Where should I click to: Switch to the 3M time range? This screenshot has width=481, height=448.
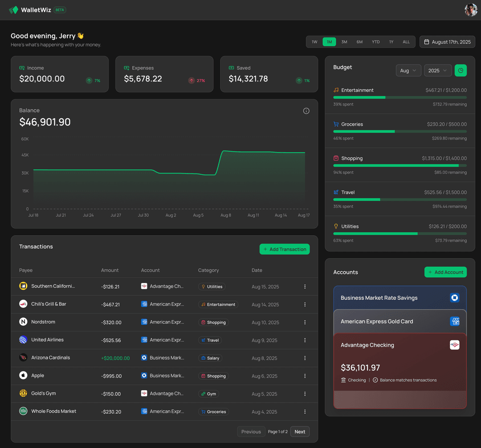click(344, 42)
